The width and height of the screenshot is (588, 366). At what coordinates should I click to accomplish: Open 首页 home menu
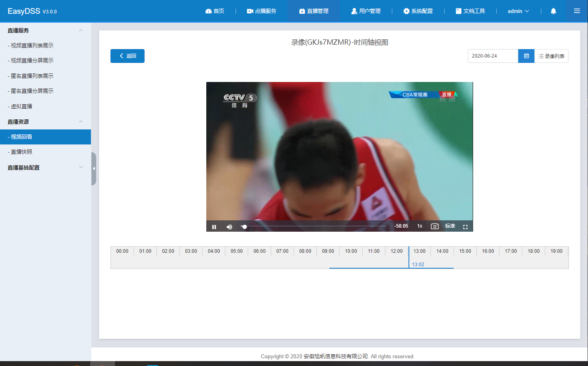point(215,11)
